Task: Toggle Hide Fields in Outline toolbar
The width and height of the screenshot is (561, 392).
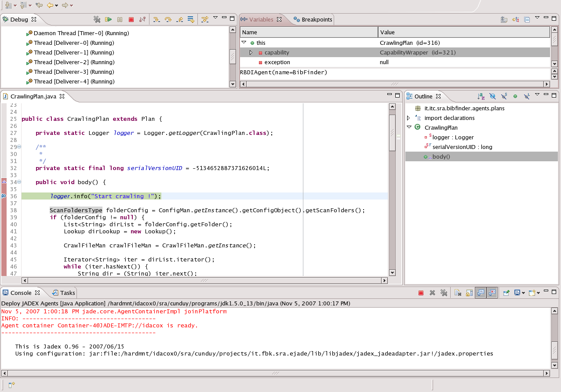Action: tap(492, 96)
